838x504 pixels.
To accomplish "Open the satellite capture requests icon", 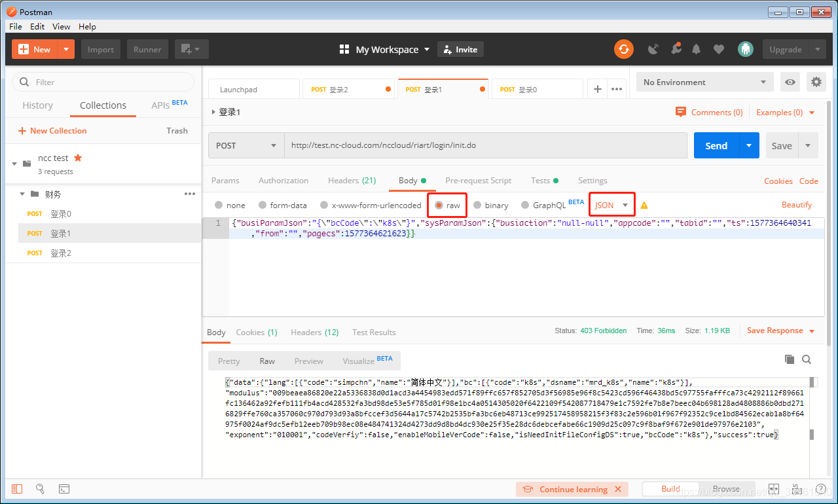I will tap(653, 49).
